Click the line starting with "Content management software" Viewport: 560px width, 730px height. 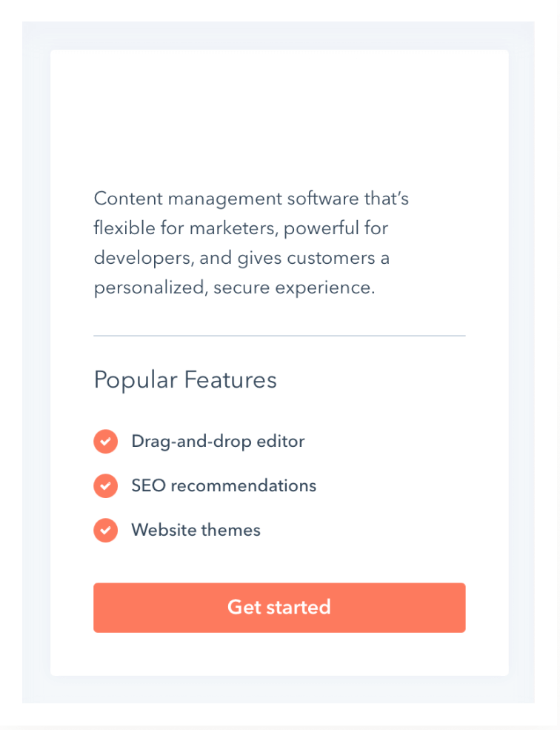coord(251,199)
